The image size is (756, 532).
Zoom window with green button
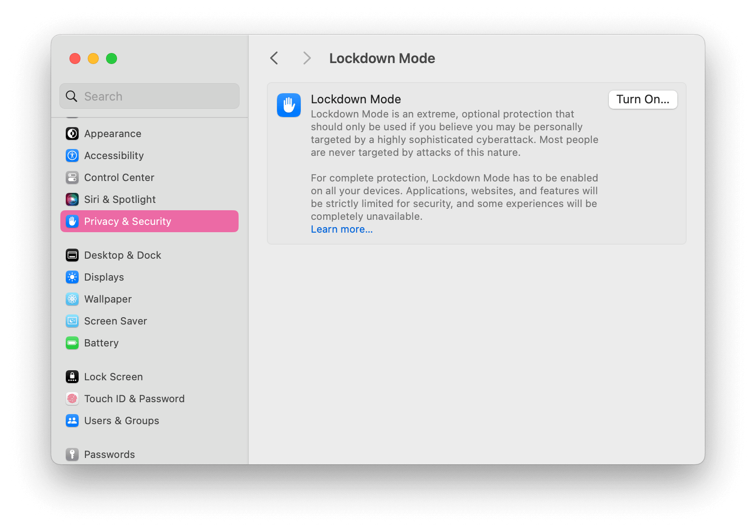[x=112, y=59]
